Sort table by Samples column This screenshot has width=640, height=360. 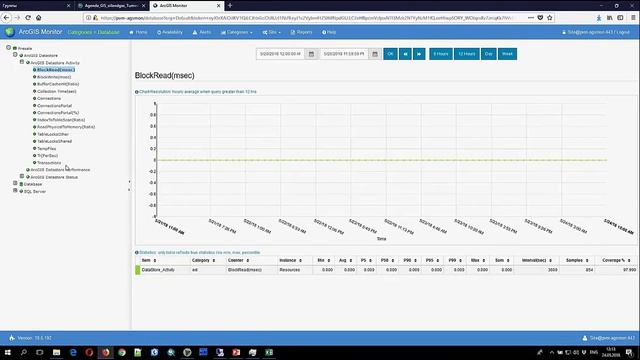[x=577, y=260]
